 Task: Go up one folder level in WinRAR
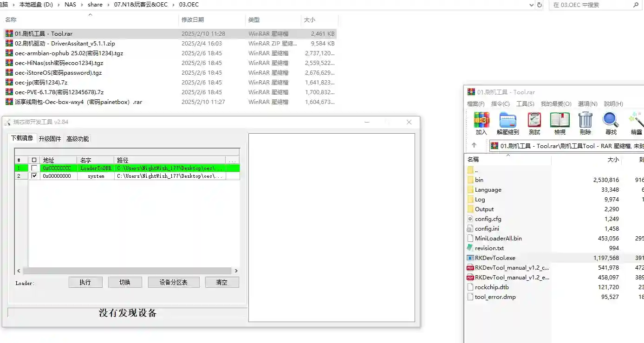474,145
